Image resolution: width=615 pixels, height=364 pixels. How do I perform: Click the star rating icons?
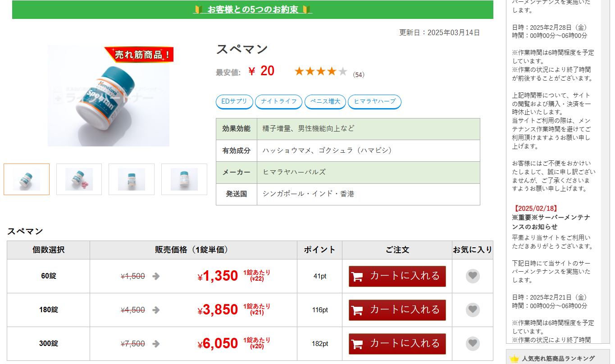(321, 71)
